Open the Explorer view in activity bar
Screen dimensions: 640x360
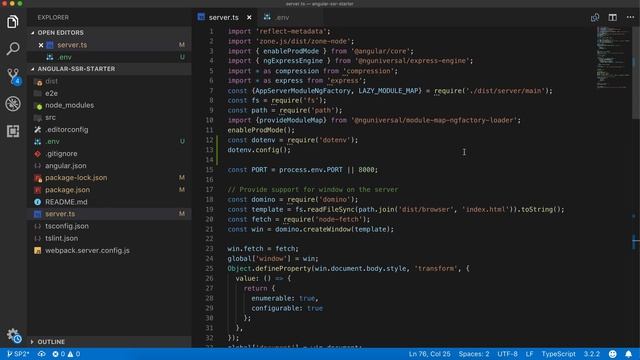[13, 21]
